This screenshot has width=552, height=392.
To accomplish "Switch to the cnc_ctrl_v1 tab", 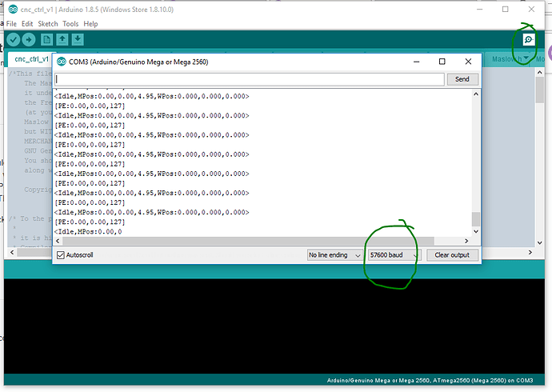I will [31, 59].
